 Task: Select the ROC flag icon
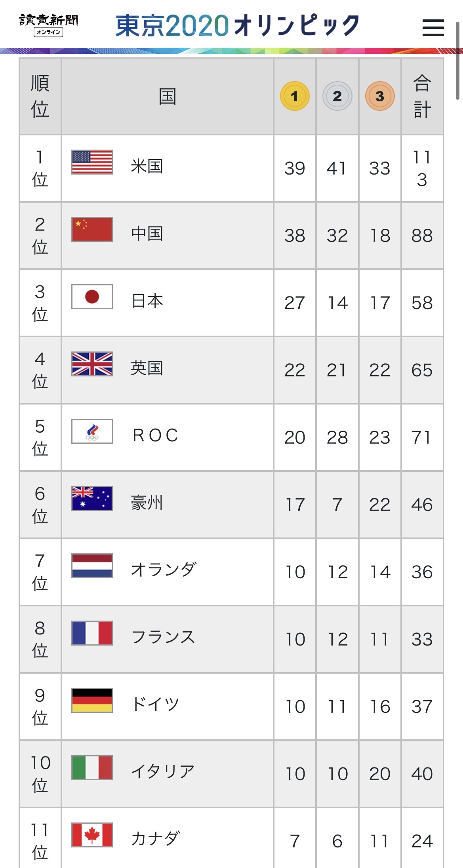click(92, 431)
